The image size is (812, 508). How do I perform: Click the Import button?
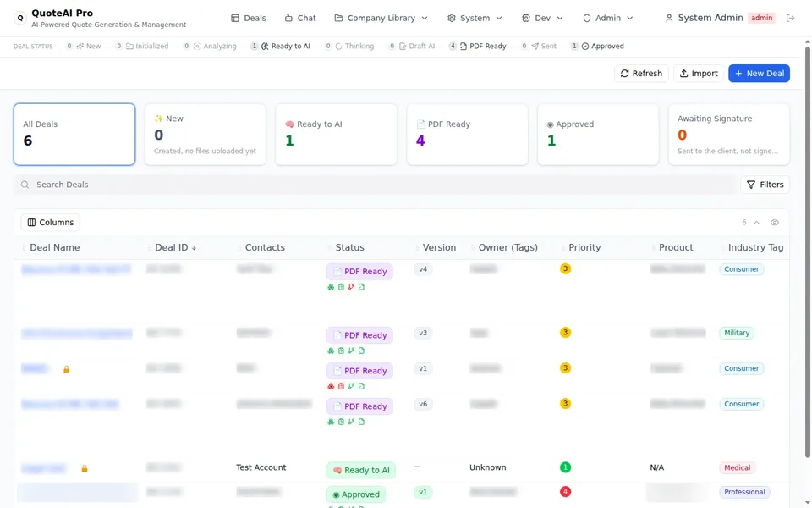[x=699, y=74]
